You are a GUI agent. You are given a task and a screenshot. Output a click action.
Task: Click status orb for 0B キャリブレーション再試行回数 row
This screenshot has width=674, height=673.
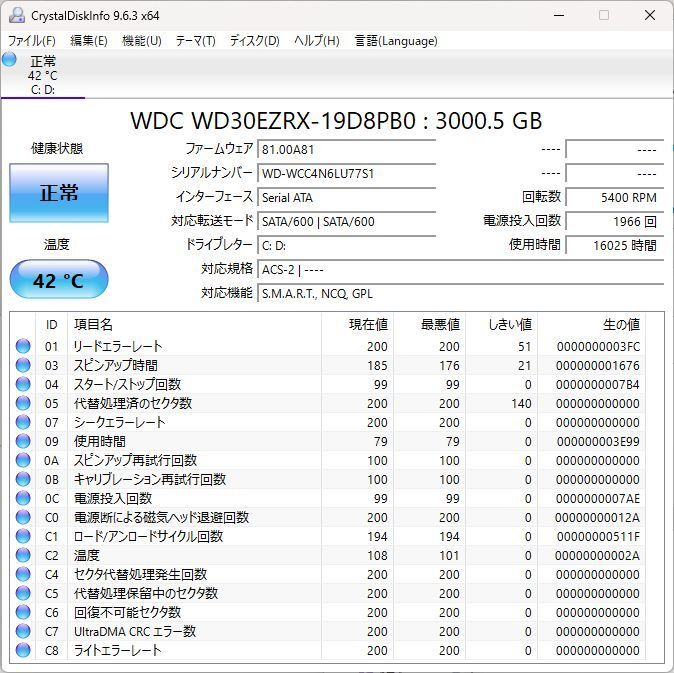click(x=23, y=479)
